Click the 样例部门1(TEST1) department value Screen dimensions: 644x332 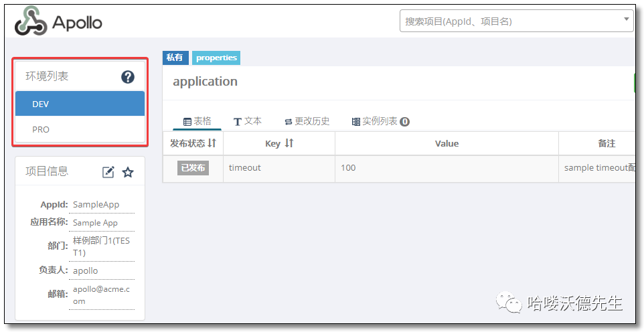click(x=102, y=246)
